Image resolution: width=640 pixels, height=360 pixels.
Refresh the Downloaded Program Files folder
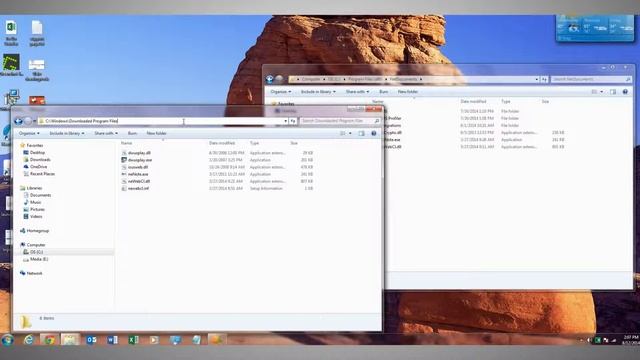[293, 121]
